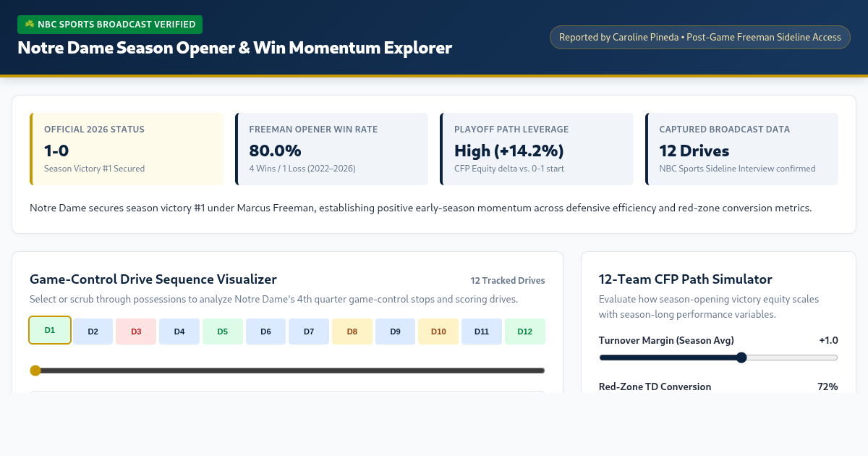Select the yellow D8 drive chip
Image resolution: width=868 pixels, height=456 pixels.
(x=352, y=332)
